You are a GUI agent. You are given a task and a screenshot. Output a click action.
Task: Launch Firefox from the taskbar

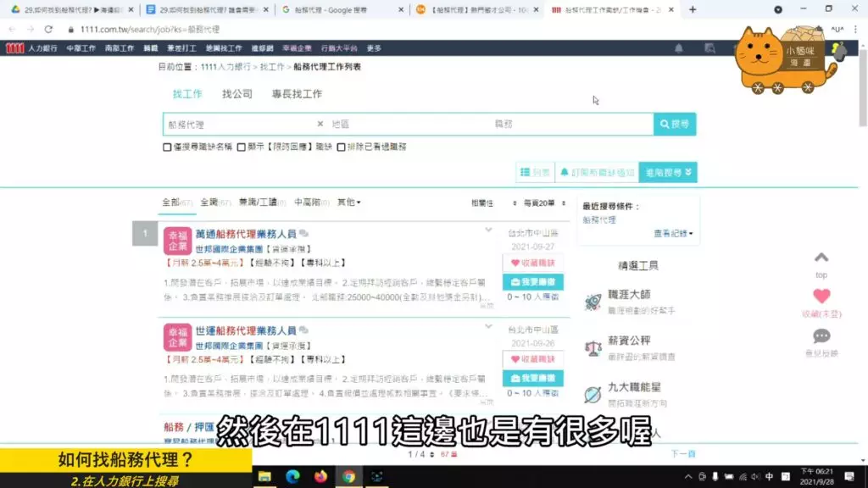click(x=320, y=476)
